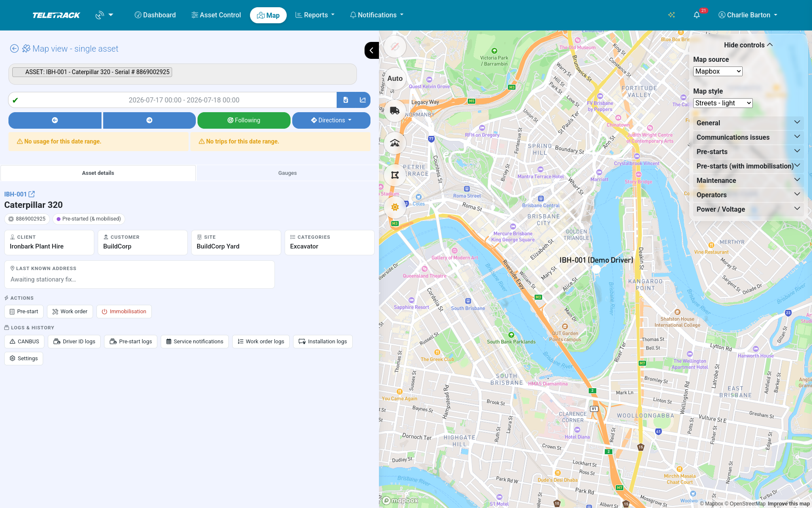Image resolution: width=812 pixels, height=508 pixels.
Task: Expand Pre-starts (with immobilisation) section
Action: point(748,166)
